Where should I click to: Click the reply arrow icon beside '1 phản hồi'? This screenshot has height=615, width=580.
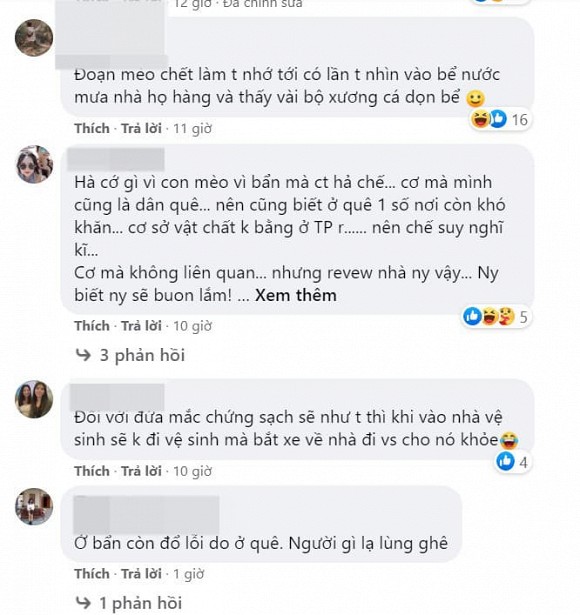point(83,603)
